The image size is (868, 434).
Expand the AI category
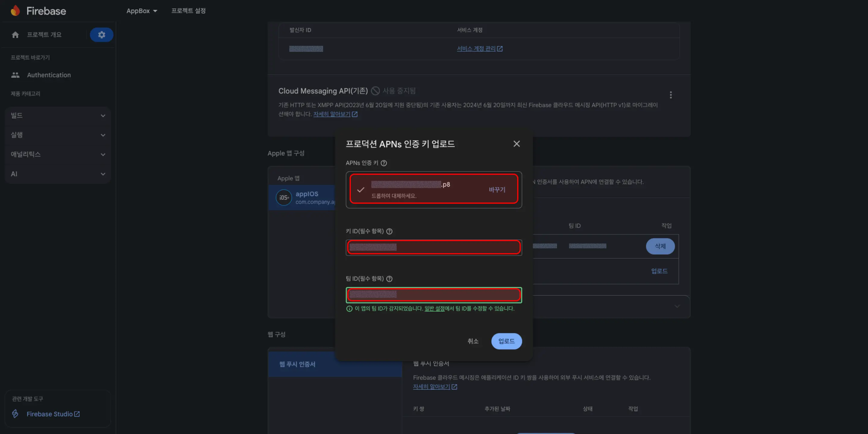[58, 174]
